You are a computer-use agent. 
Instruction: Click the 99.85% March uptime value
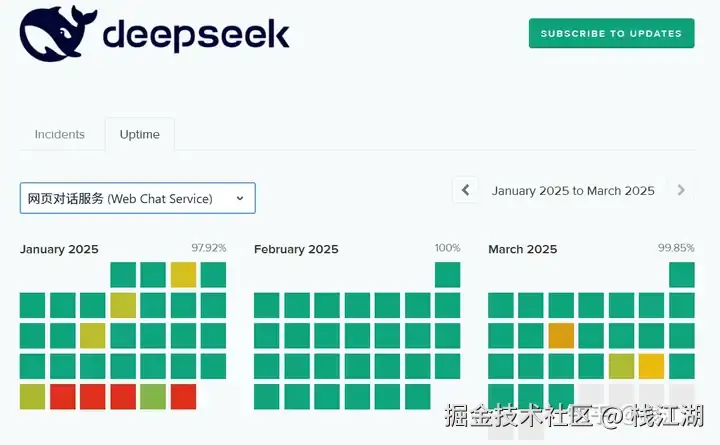[x=676, y=248]
